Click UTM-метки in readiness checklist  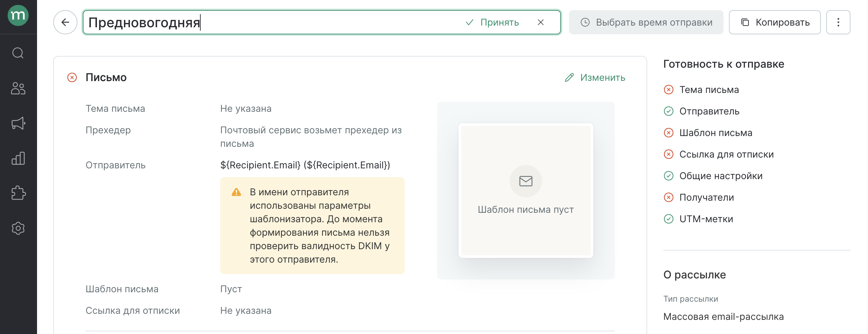(706, 219)
